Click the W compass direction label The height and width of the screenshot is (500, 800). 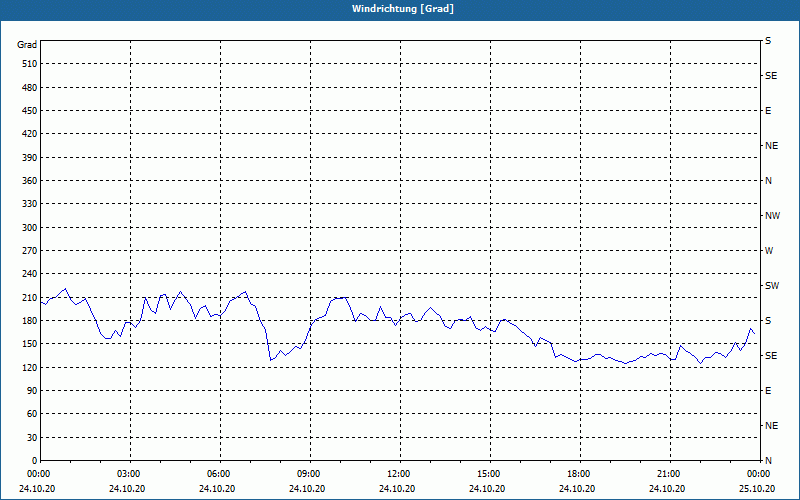[769, 251]
